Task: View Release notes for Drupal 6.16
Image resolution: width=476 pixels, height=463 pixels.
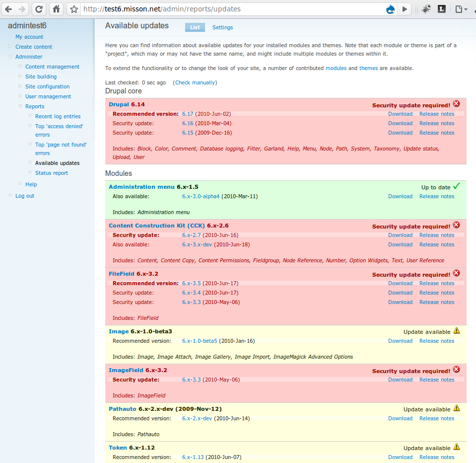Action: tap(437, 123)
